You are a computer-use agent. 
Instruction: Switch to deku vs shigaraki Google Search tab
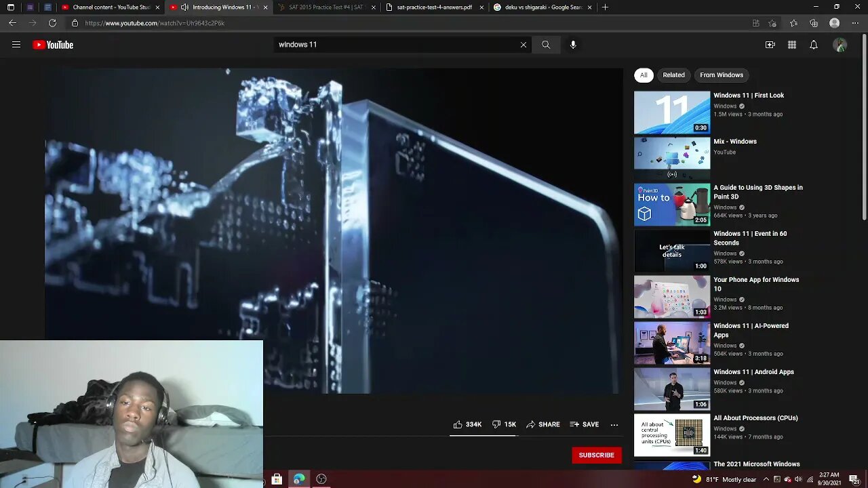pyautogui.click(x=542, y=7)
